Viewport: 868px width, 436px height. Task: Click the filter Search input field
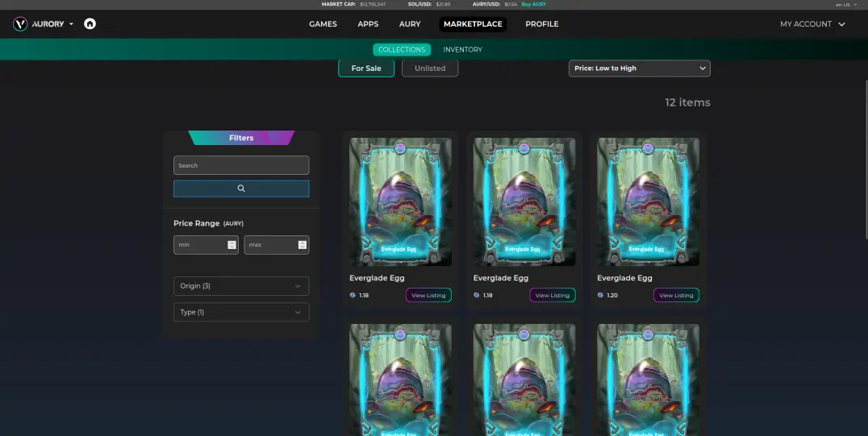[x=241, y=165]
